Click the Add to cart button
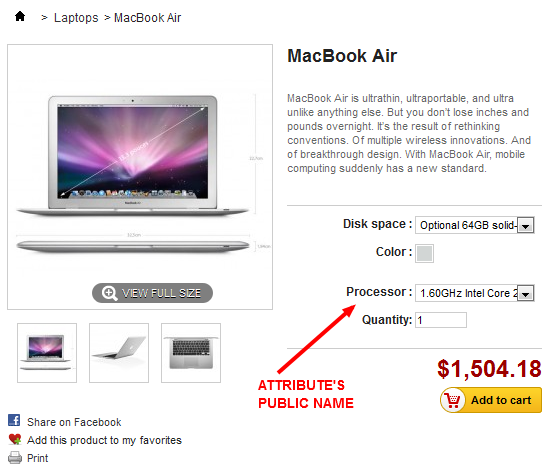The height and width of the screenshot is (466, 545). [491, 400]
